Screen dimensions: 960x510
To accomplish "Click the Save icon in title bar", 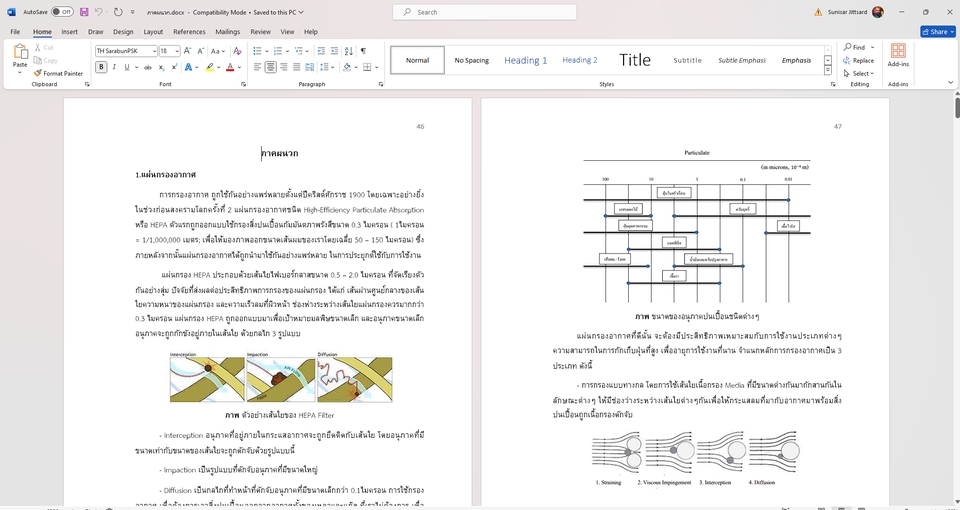I will click(x=83, y=12).
